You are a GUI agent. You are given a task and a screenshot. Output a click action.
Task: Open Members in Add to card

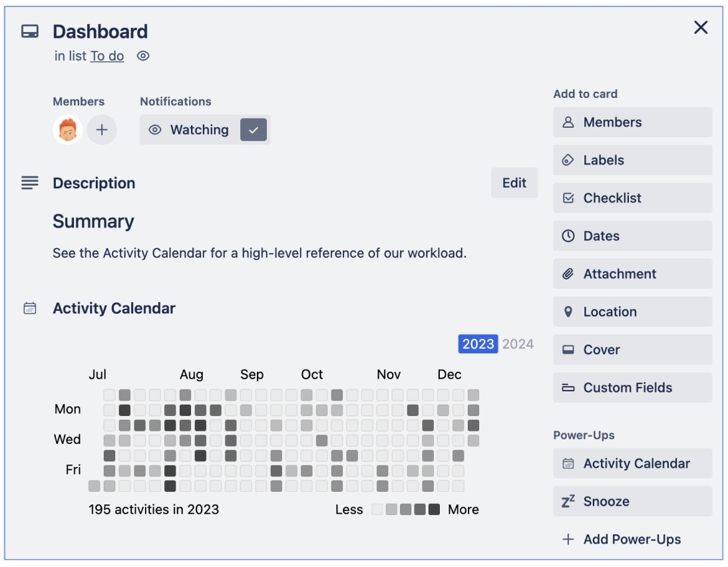pos(632,122)
